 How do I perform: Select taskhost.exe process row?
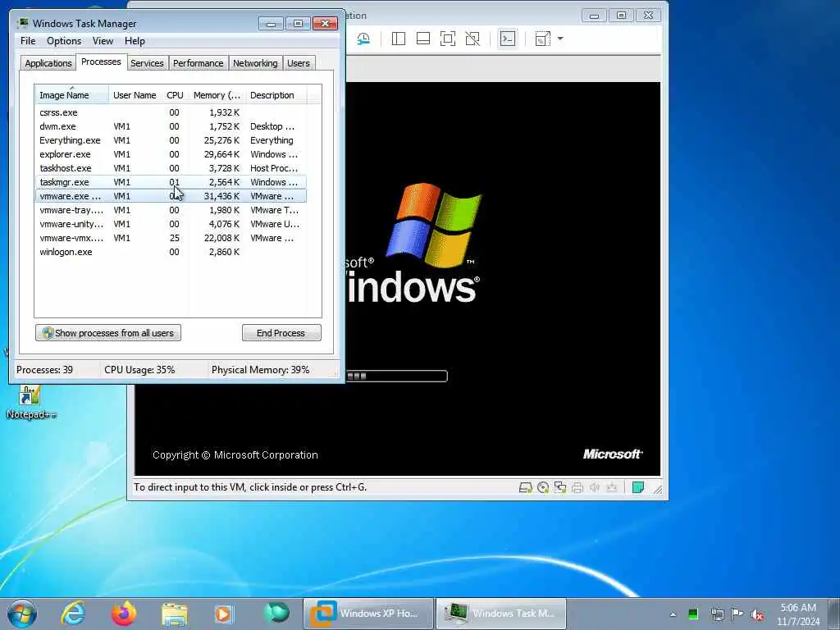(171, 168)
